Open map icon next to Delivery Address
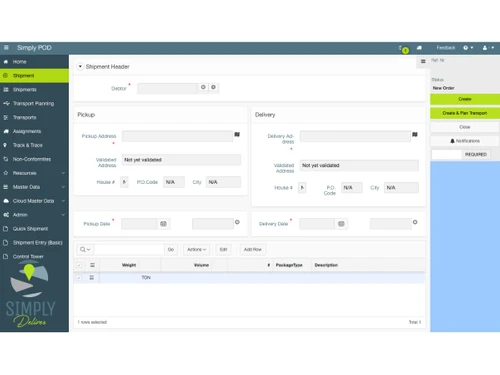The width and height of the screenshot is (500, 375). pos(415,134)
